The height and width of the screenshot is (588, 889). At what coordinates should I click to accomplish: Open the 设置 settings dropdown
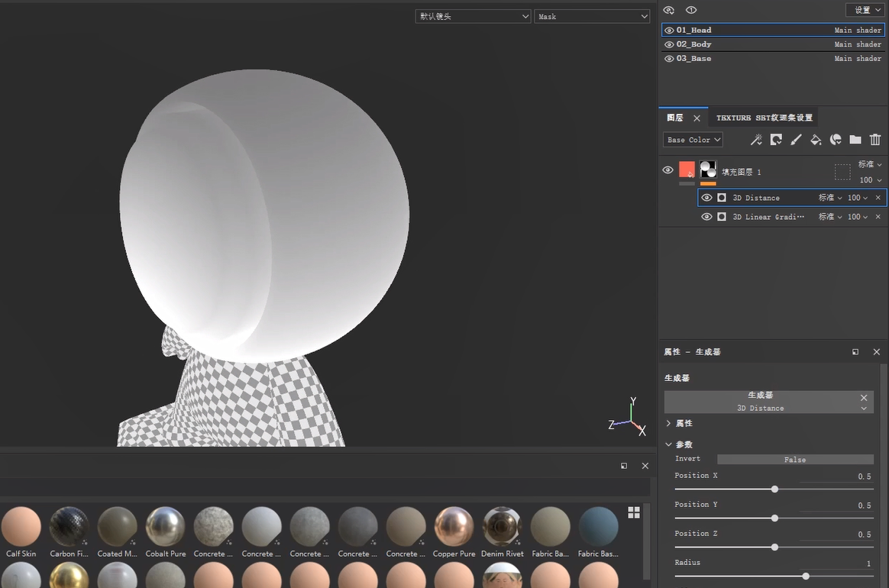[x=865, y=10]
